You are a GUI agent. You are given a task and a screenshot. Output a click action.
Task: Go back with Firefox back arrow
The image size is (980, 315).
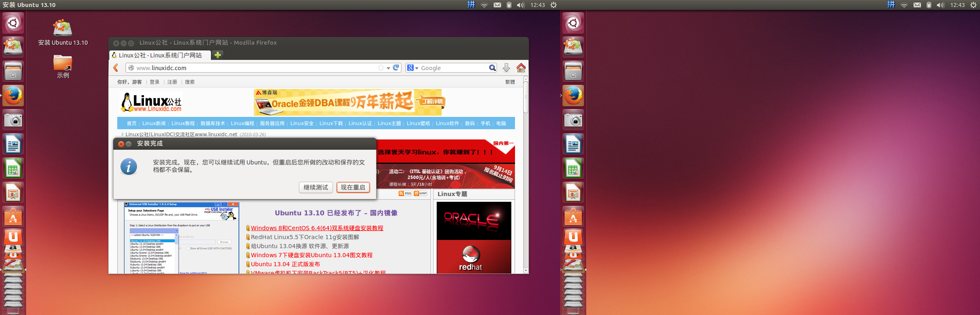(x=116, y=68)
